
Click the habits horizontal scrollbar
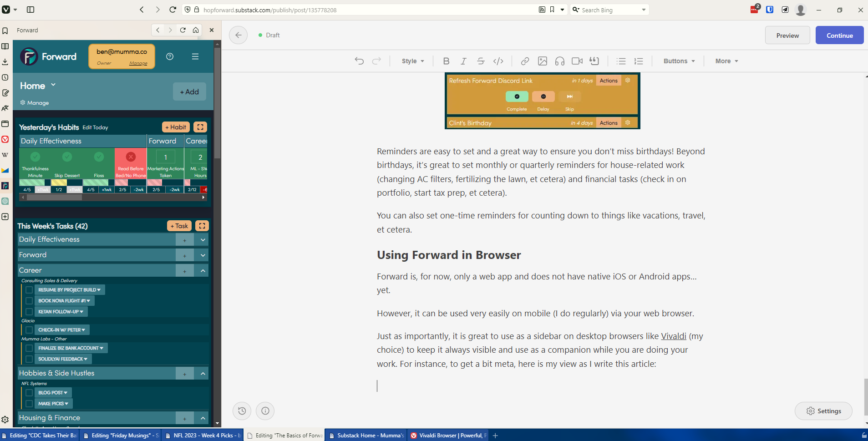(x=54, y=198)
